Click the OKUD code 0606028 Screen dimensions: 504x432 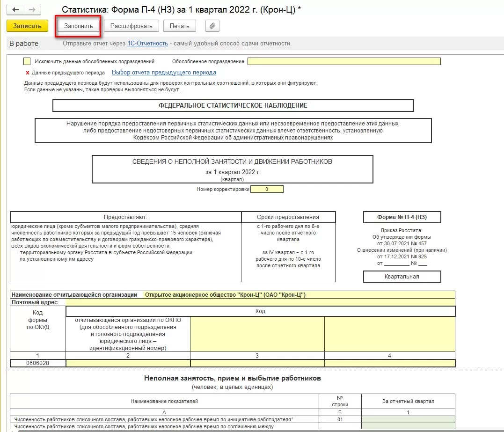coord(37,363)
